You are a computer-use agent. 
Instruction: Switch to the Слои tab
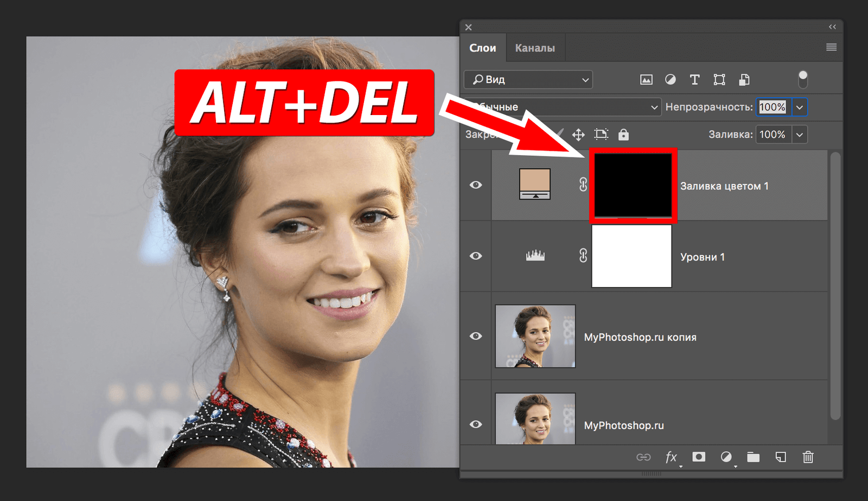coord(483,47)
